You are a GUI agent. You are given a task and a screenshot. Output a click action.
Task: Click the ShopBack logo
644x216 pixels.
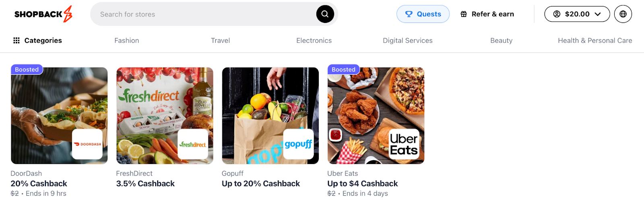coord(43,14)
